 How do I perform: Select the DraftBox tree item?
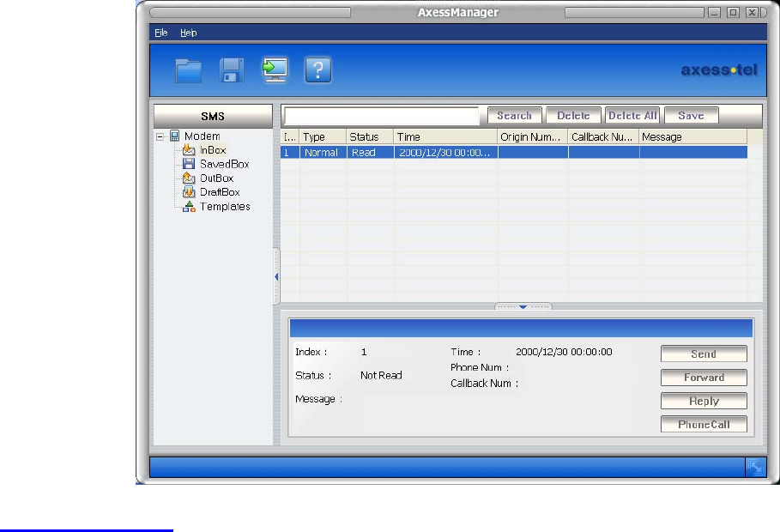(x=220, y=191)
